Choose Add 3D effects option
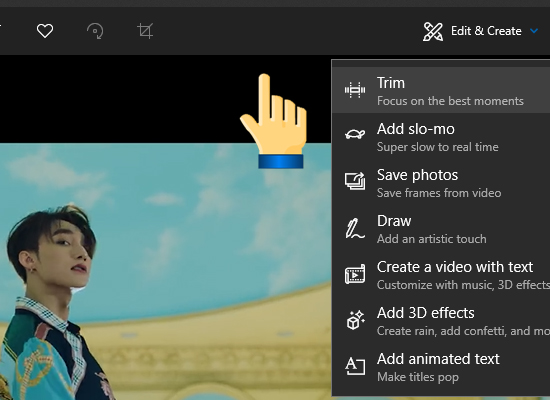The height and width of the screenshot is (400, 550). point(441,320)
